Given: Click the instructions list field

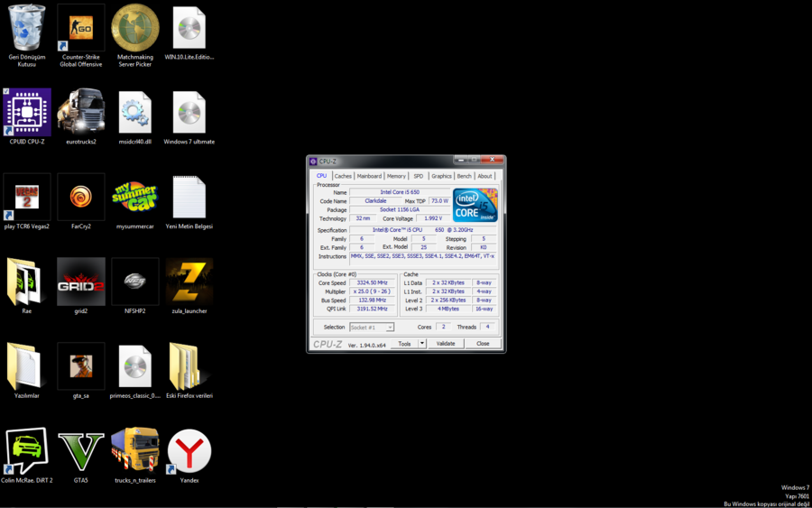Looking at the screenshot, I should point(422,260).
